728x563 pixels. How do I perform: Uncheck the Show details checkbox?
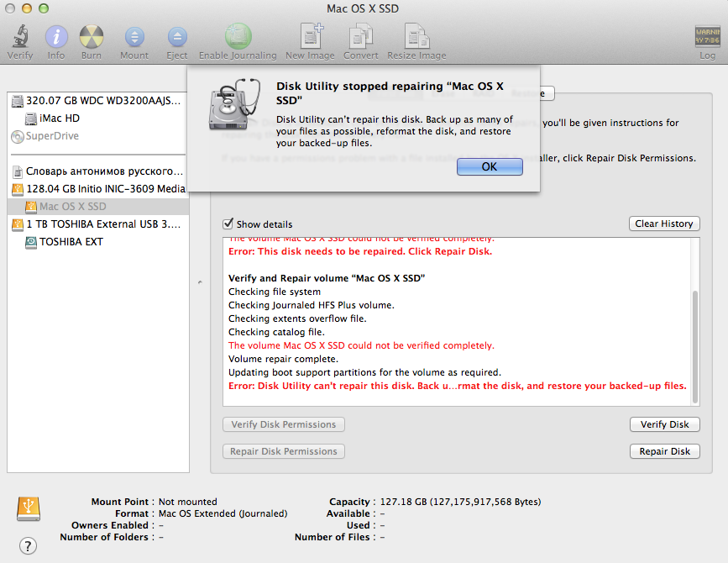[228, 224]
